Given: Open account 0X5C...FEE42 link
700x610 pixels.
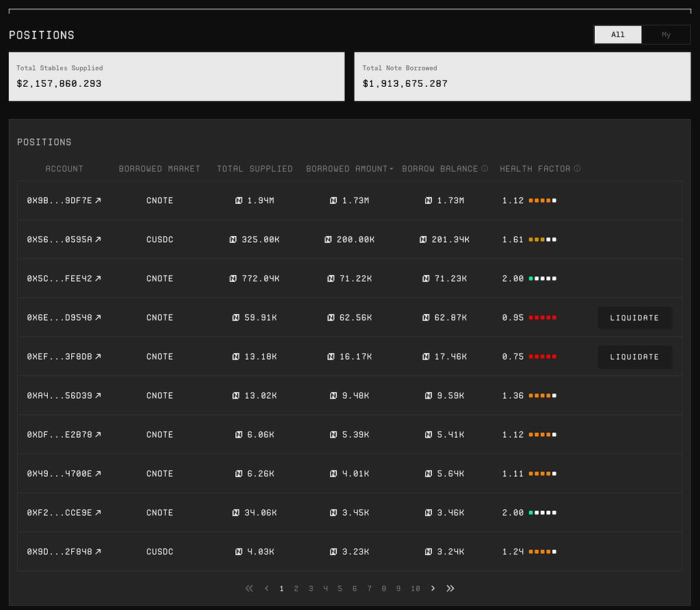Looking at the screenshot, I should 98,278.
